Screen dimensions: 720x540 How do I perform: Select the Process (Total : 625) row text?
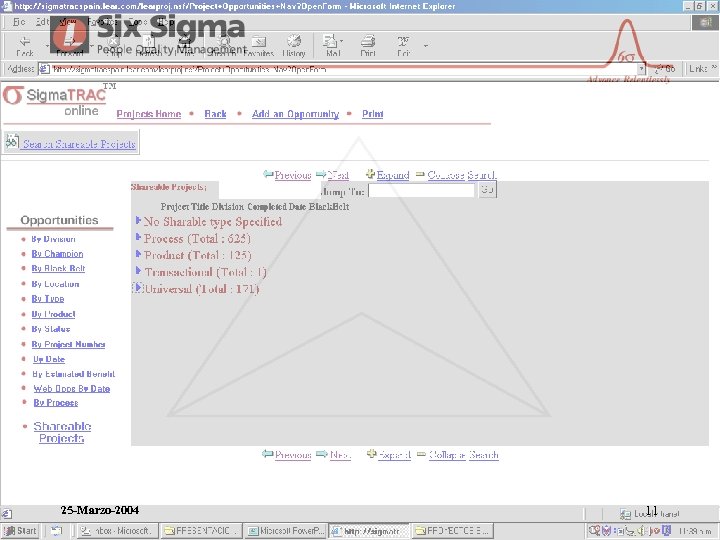click(197, 239)
